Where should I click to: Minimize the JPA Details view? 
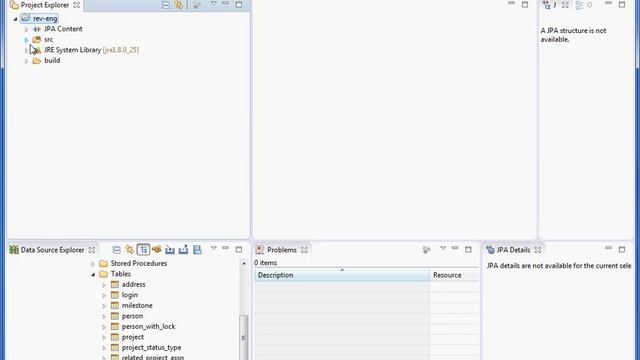pyautogui.click(x=608, y=248)
